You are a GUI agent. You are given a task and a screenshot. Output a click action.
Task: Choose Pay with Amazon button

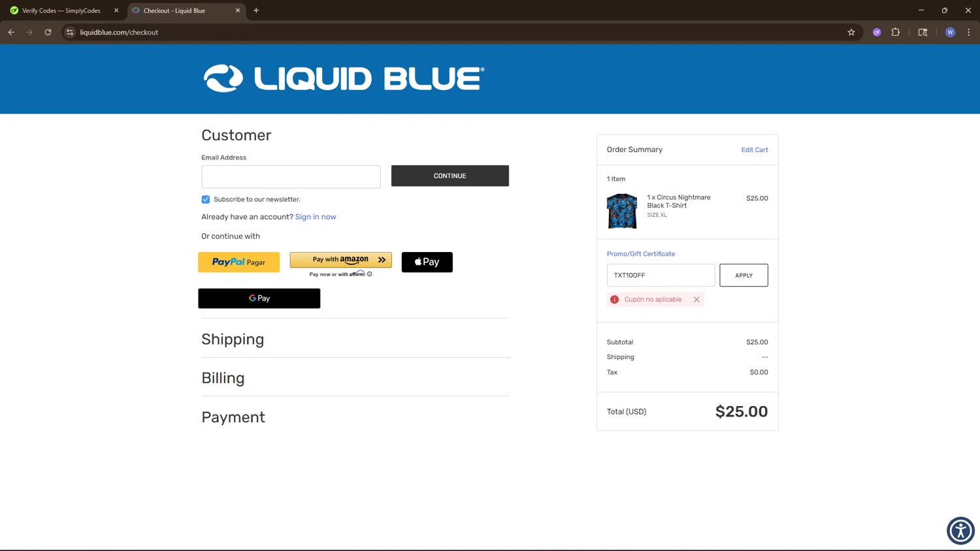coord(340,260)
